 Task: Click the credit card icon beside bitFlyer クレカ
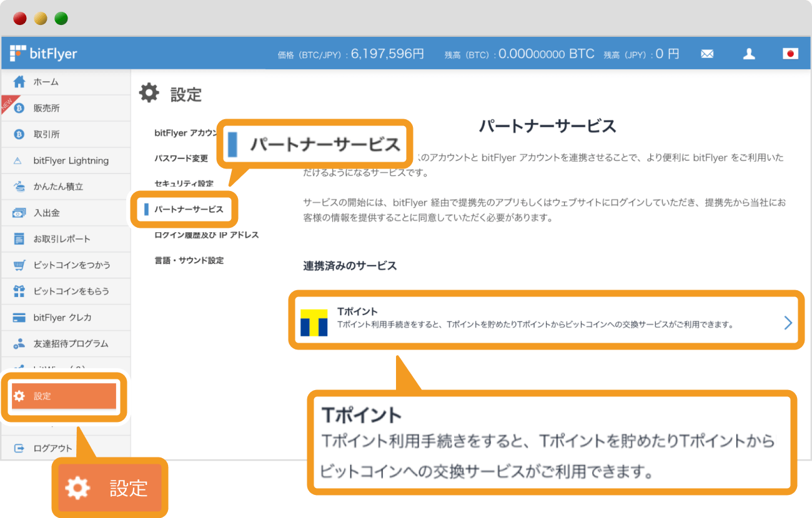[x=19, y=318]
